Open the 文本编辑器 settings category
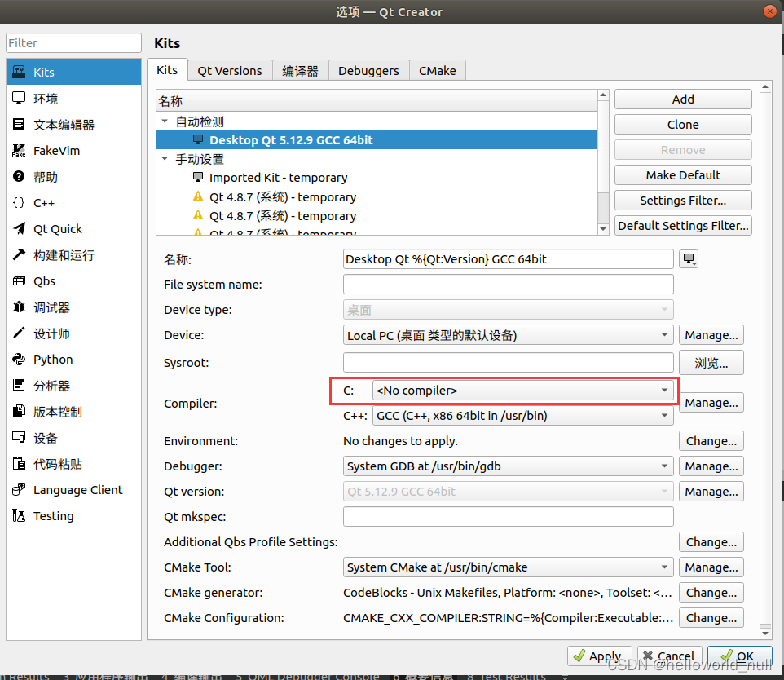The image size is (784, 680). [73, 125]
